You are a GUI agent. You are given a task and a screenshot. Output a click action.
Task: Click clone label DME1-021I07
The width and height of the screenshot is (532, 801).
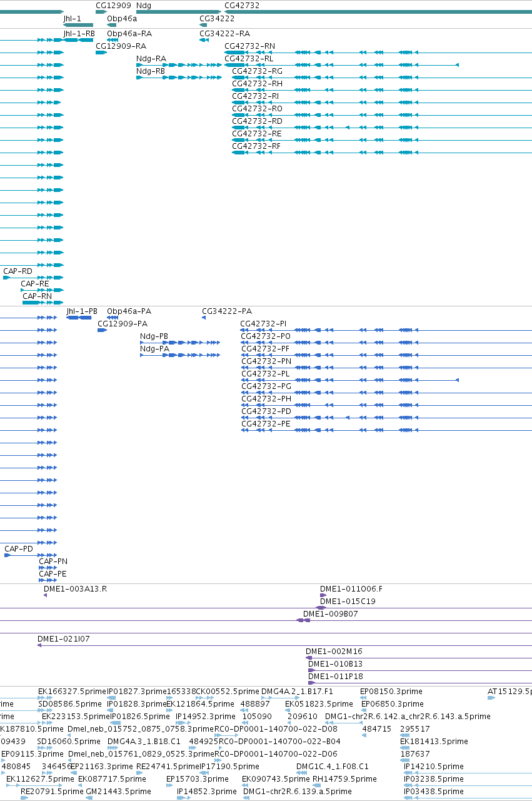coord(64,638)
